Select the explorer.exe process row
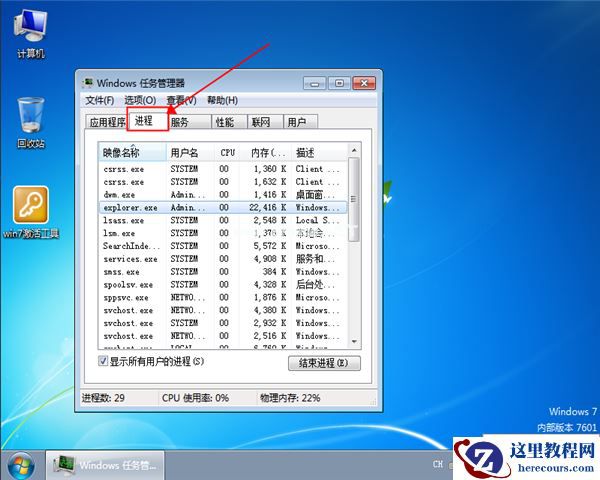 coord(223,207)
